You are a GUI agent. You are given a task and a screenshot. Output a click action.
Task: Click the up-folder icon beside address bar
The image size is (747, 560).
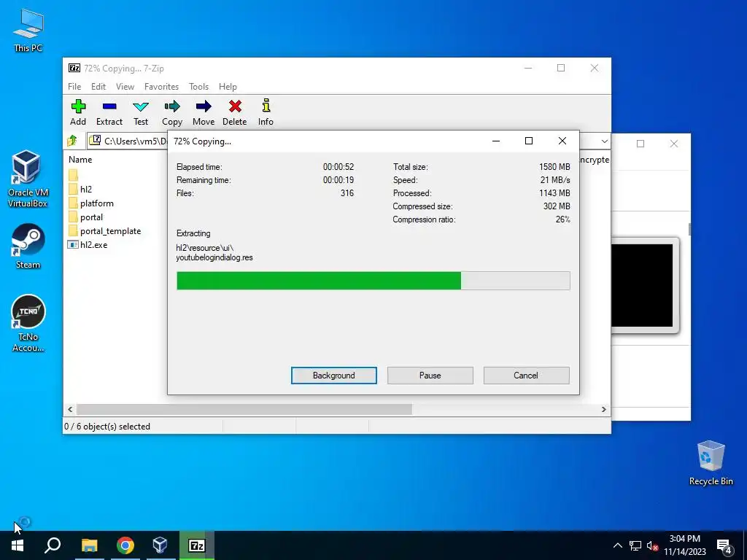click(x=72, y=141)
